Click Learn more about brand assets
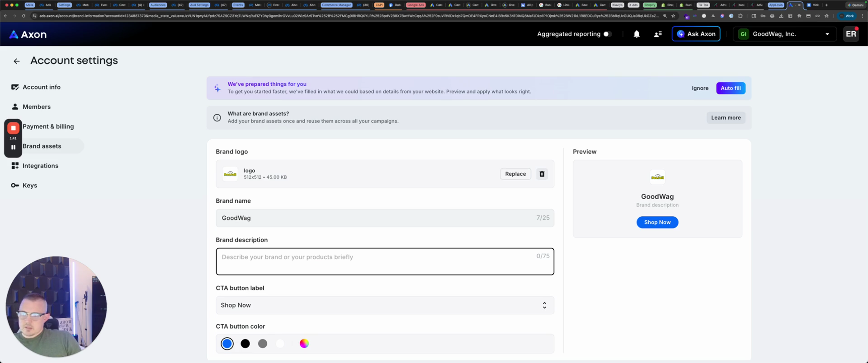 click(x=726, y=118)
